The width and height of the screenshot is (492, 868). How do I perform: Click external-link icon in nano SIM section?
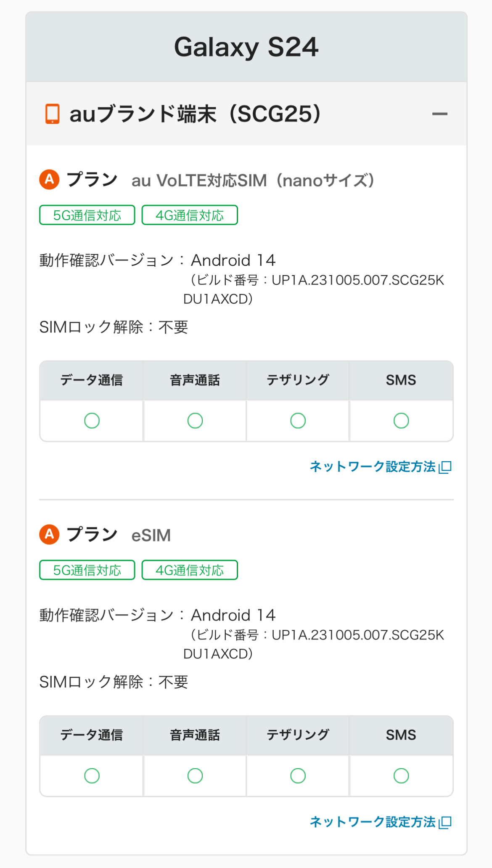[x=445, y=467]
